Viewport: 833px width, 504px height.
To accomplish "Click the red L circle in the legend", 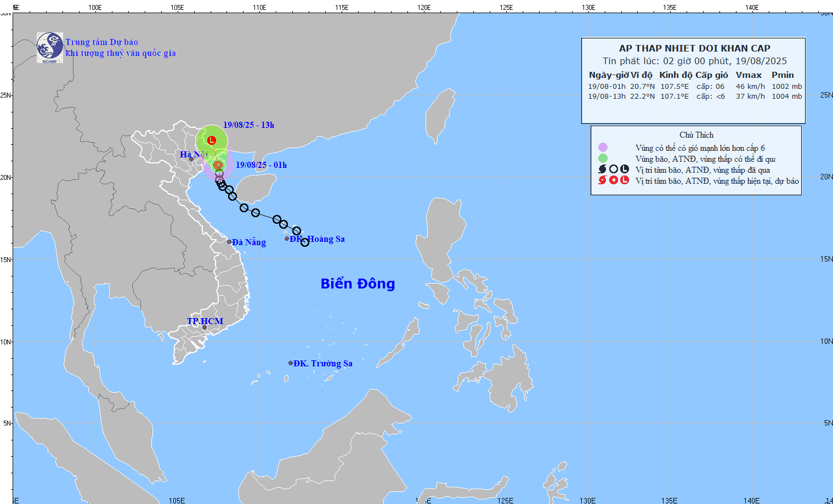I will click(x=625, y=180).
